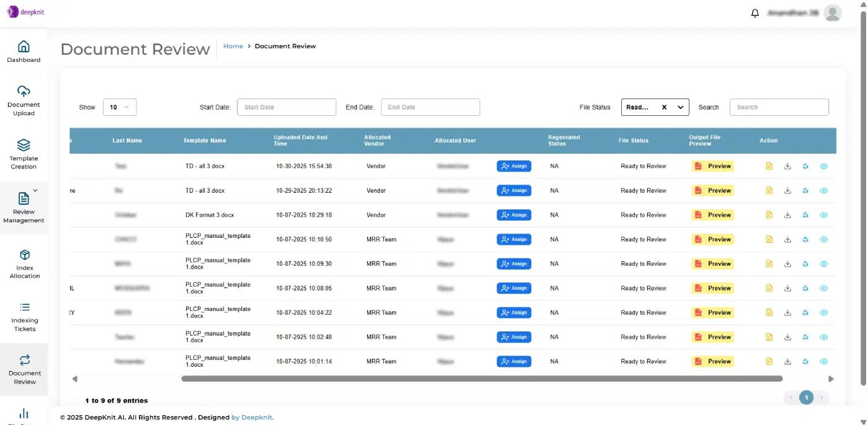The height and width of the screenshot is (425, 868).
Task: Open the yellow output file icon on row one
Action: click(x=769, y=166)
